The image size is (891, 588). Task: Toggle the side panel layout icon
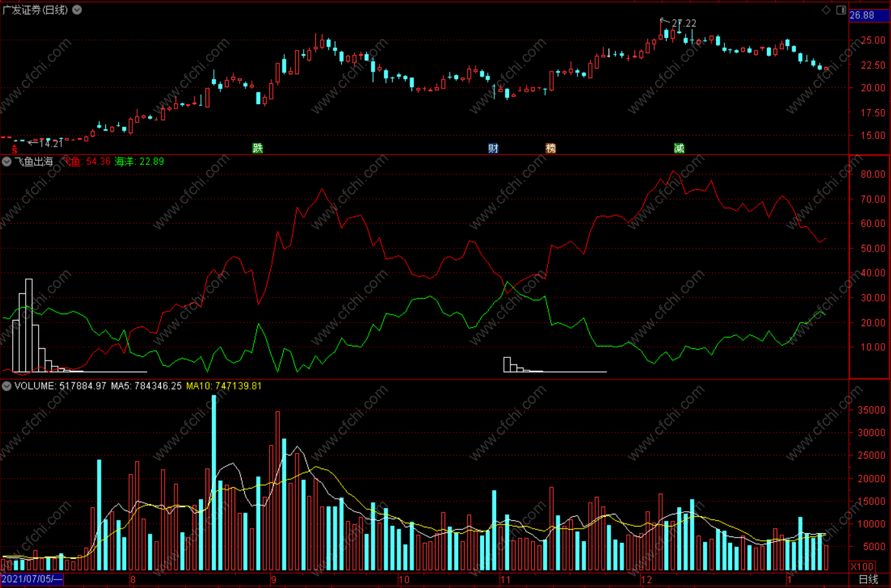coord(841,10)
